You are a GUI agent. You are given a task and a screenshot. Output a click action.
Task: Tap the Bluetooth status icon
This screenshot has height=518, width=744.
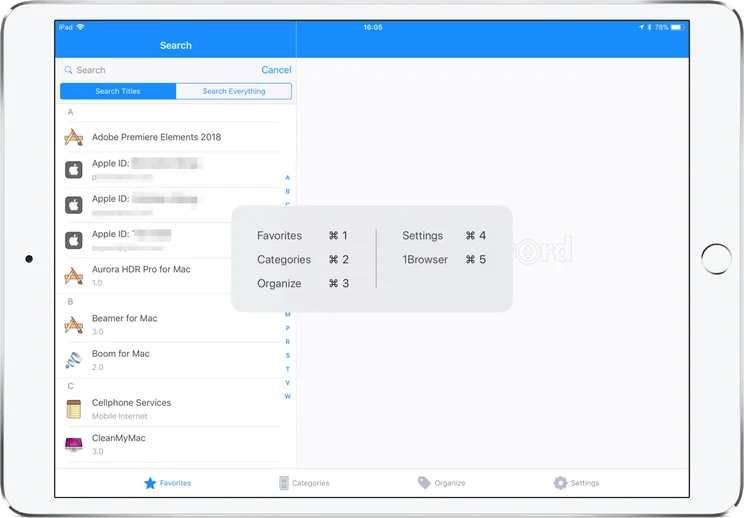click(x=649, y=27)
